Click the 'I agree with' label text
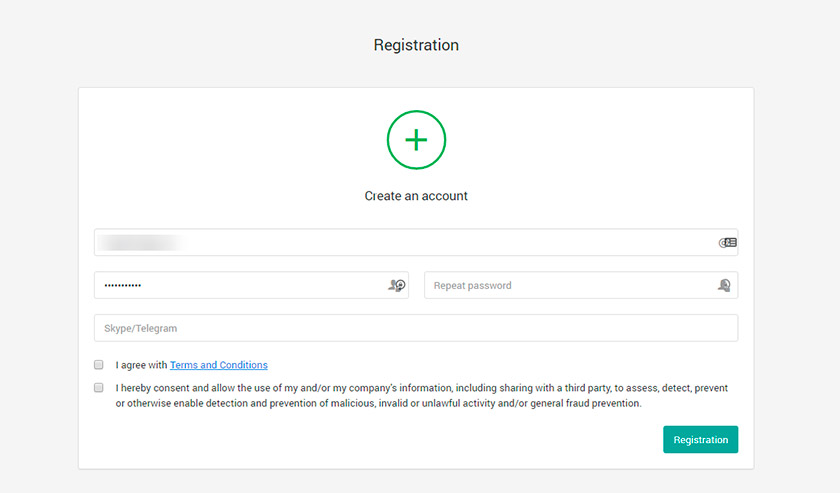 pos(141,365)
